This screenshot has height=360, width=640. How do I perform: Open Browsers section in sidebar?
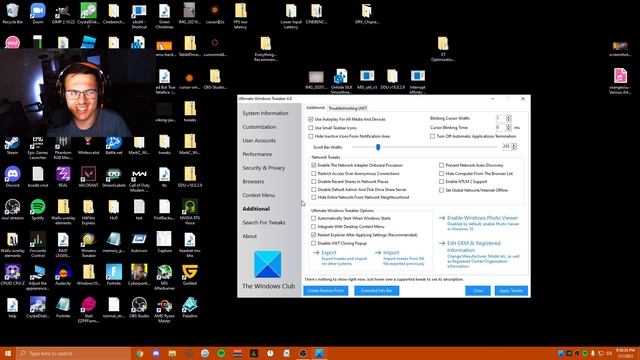pos(253,182)
